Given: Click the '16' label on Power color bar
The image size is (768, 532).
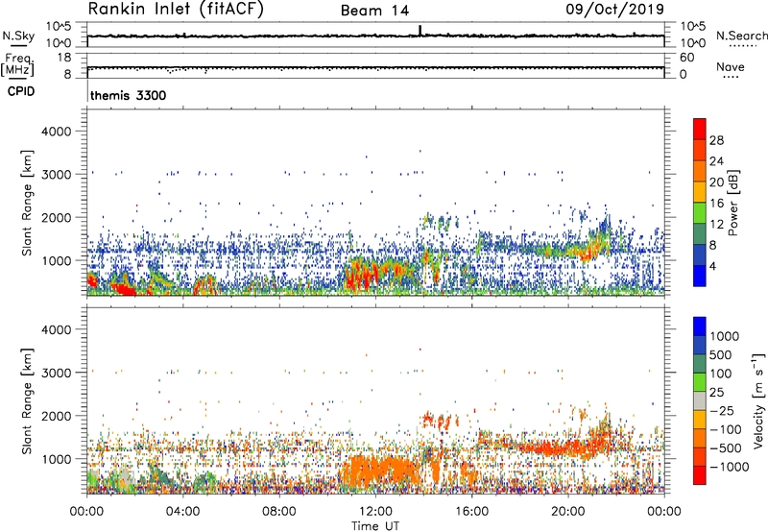Looking at the screenshot, I should pos(716,204).
